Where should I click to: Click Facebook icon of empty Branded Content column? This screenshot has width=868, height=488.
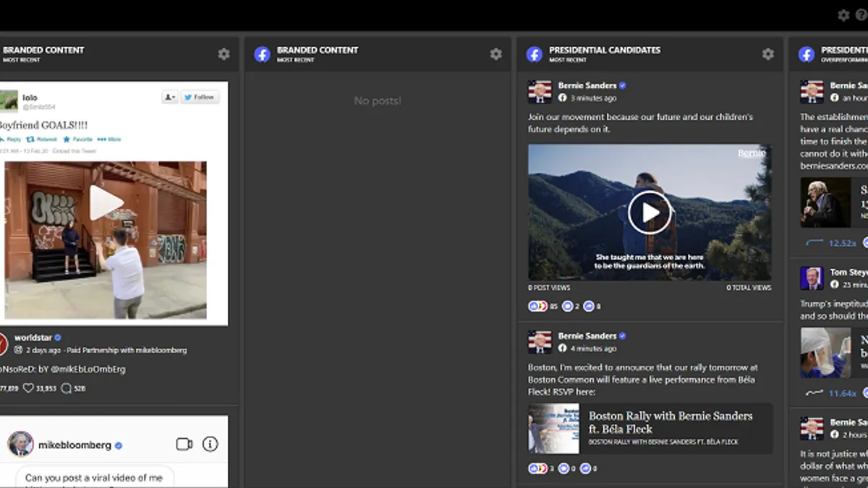pyautogui.click(x=262, y=54)
